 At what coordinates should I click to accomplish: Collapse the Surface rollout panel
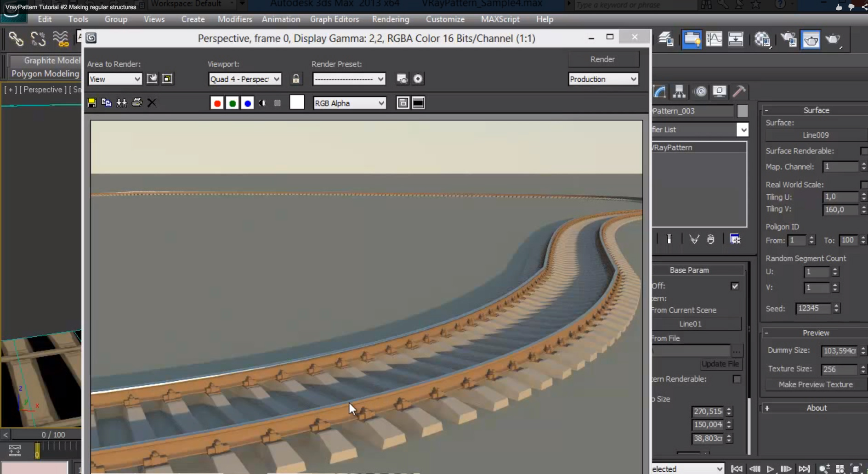(x=767, y=110)
